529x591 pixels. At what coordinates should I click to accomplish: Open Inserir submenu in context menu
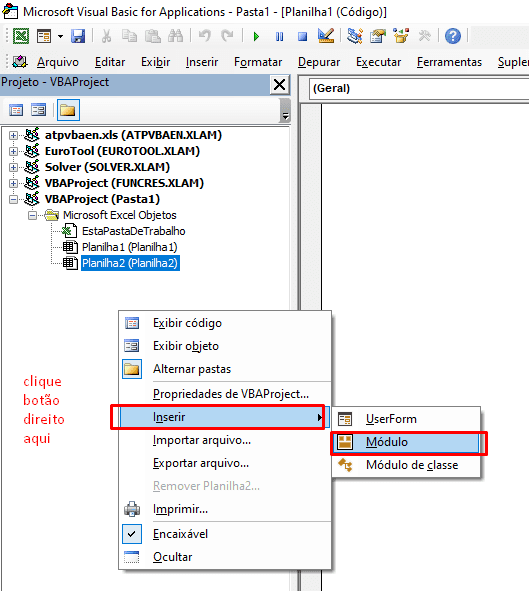click(x=225, y=417)
